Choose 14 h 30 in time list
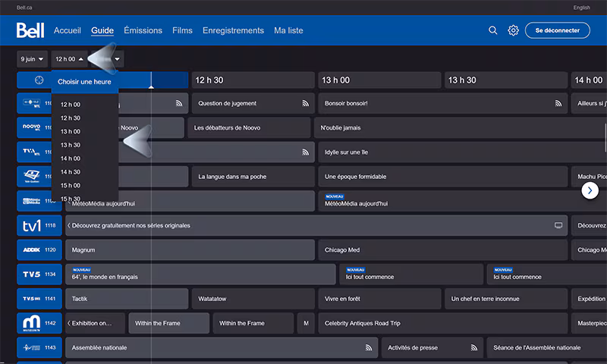 click(71, 172)
